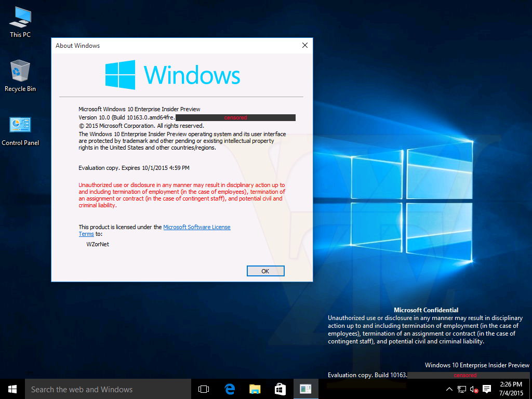The height and width of the screenshot is (399, 532).
Task: Open the Start menu
Action: coord(12,389)
